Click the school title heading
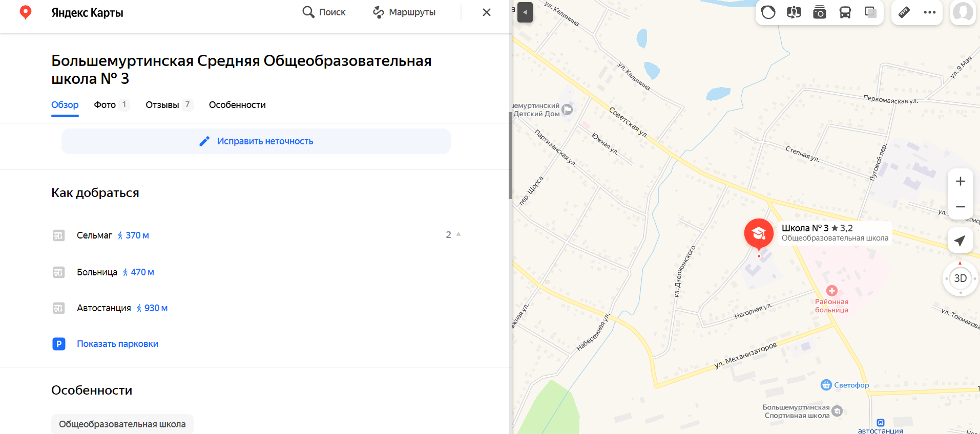The image size is (980, 434). coord(241,70)
